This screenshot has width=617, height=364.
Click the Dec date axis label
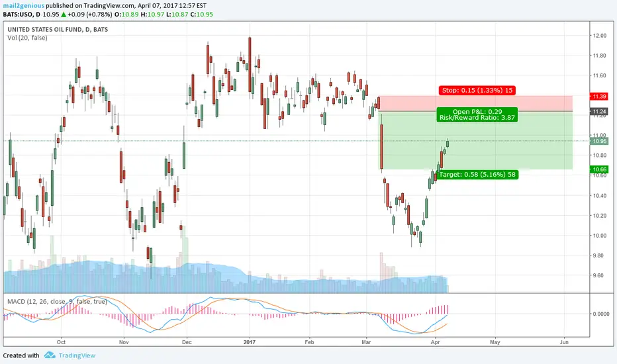click(187, 342)
